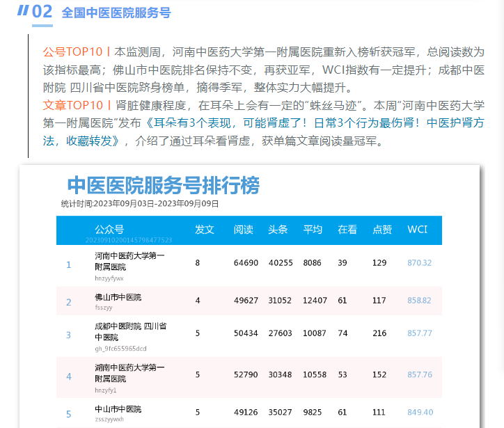This screenshot has height=428, width=504.
Task: Click the 发文 column header
Action: 205,230
